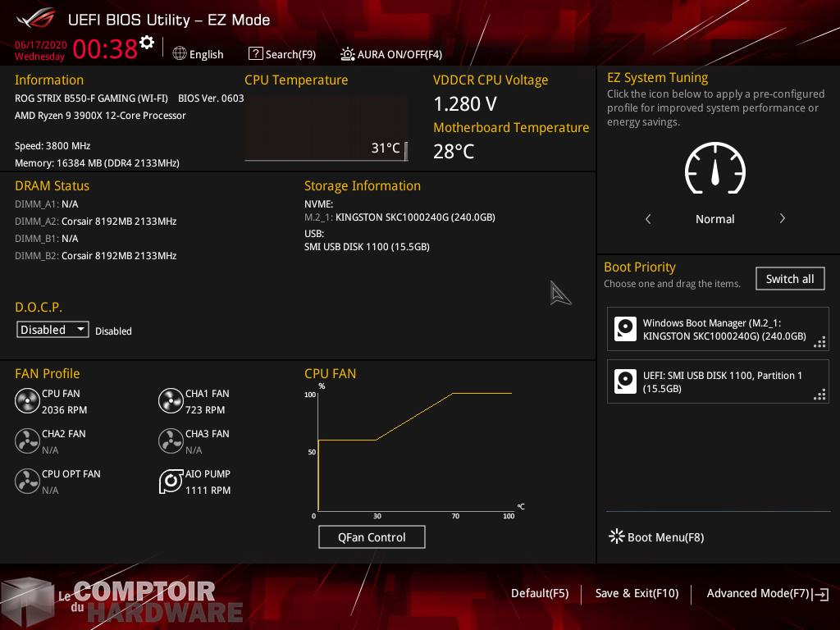
Task: Click the CHA1 FAN icon
Action: coord(171,401)
